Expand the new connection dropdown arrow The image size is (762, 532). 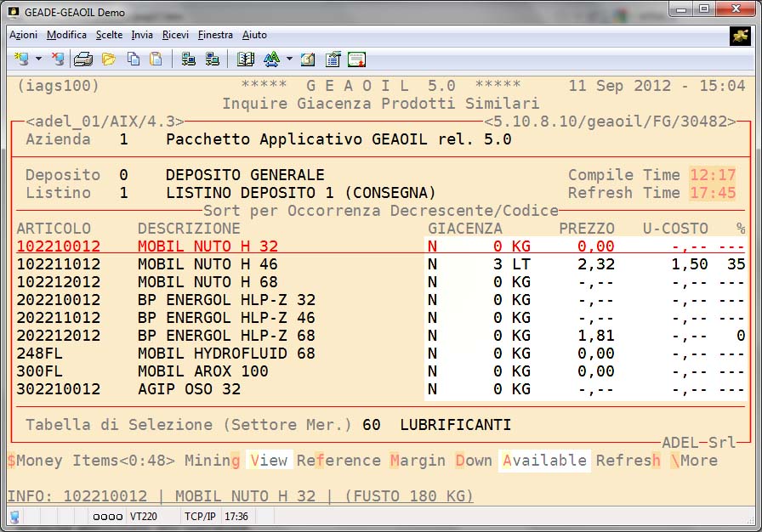tap(38, 59)
